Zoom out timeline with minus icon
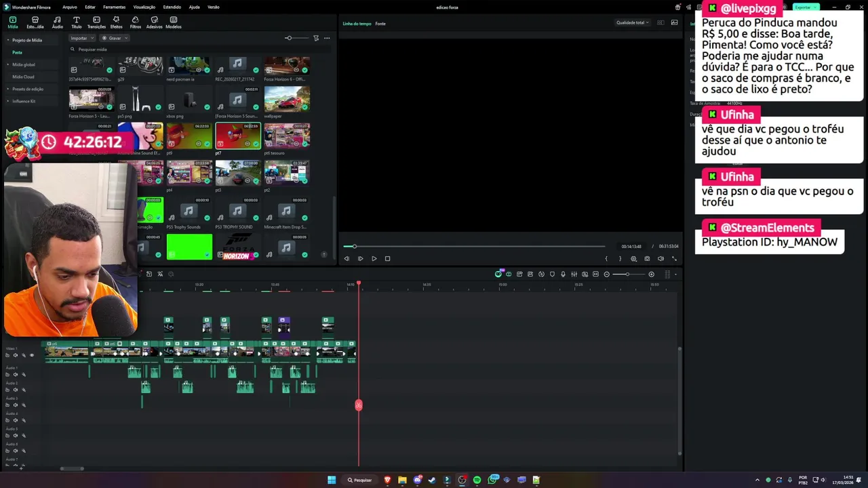The width and height of the screenshot is (868, 488). pos(607,274)
